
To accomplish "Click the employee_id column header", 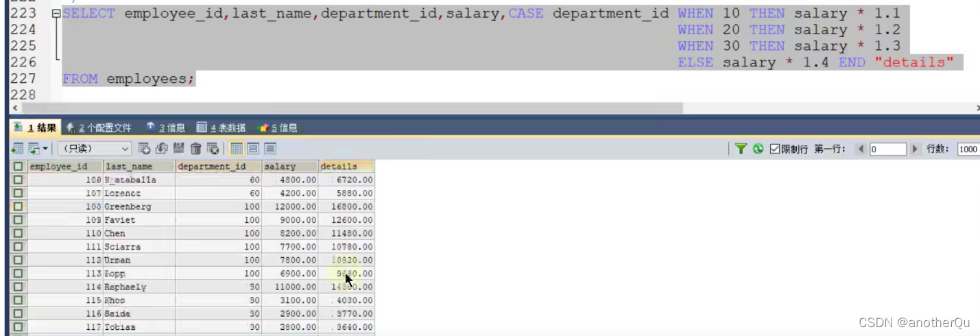I will click(64, 166).
